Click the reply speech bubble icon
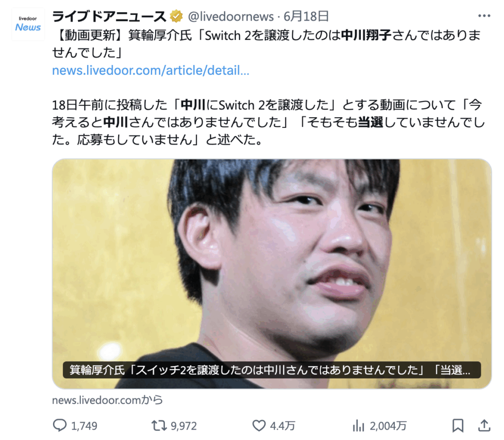Image resolution: width=504 pixels, height=440 pixels. coord(60,426)
